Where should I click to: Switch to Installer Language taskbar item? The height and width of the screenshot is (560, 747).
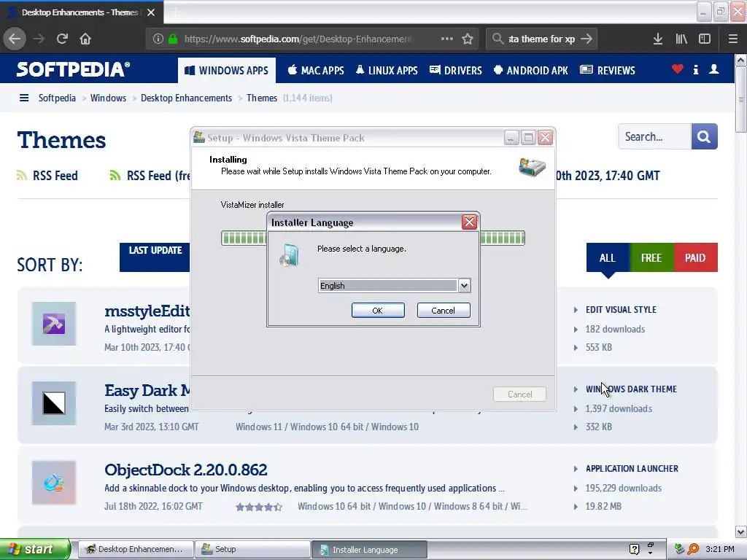tap(369, 550)
